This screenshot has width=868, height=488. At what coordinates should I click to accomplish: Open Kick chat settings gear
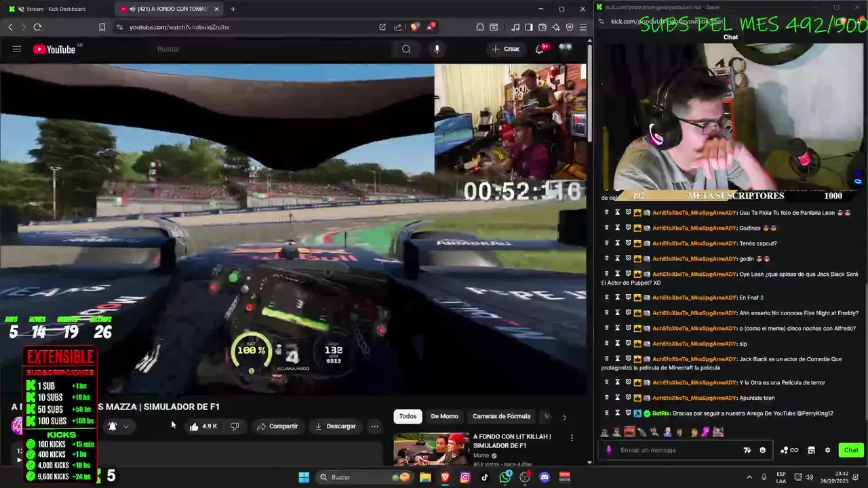(x=827, y=450)
